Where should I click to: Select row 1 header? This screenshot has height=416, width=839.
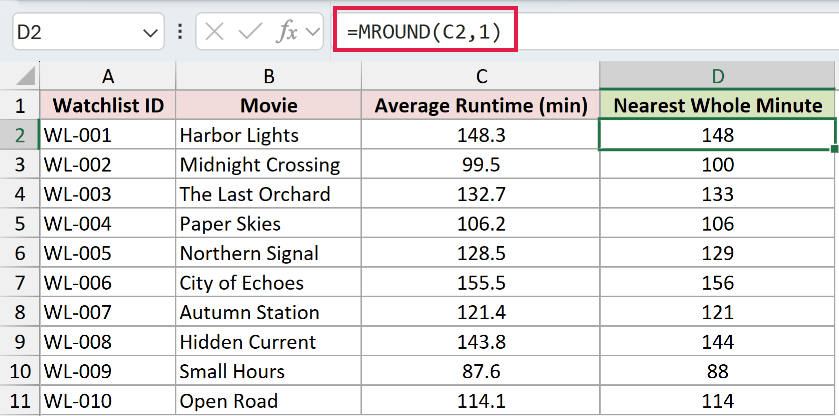click(x=20, y=105)
